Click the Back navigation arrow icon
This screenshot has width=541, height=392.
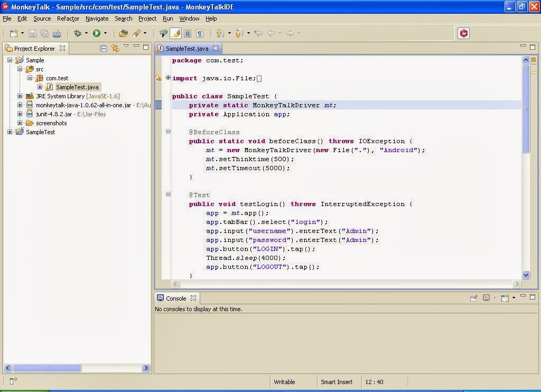point(271,33)
